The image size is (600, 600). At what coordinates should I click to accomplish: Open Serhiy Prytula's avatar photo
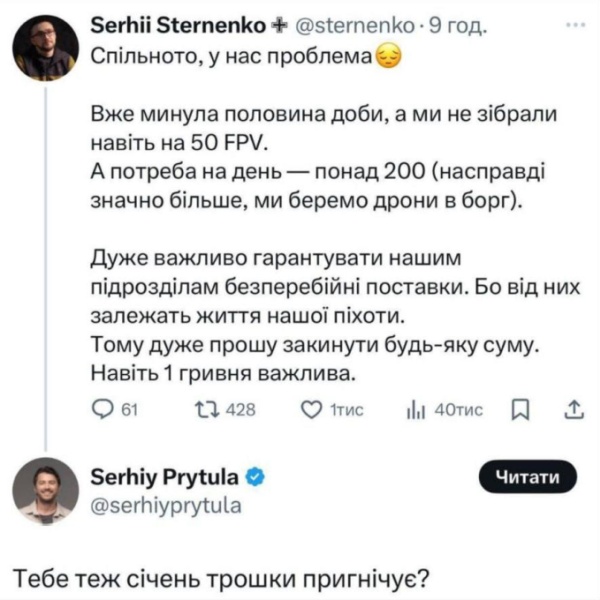coord(45,491)
